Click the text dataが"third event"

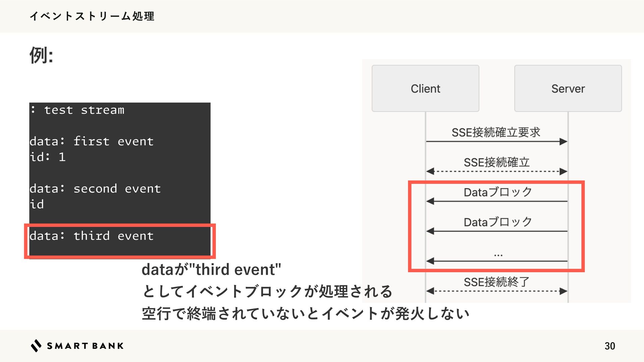211,269
